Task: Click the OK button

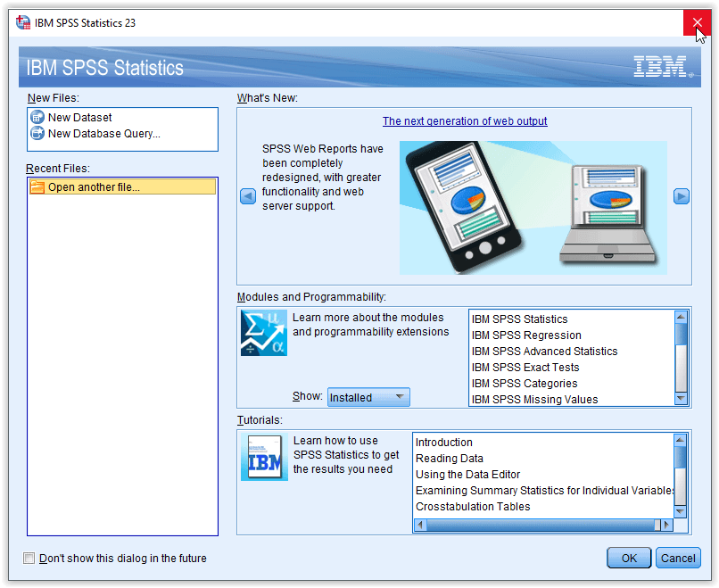Action: [629, 558]
